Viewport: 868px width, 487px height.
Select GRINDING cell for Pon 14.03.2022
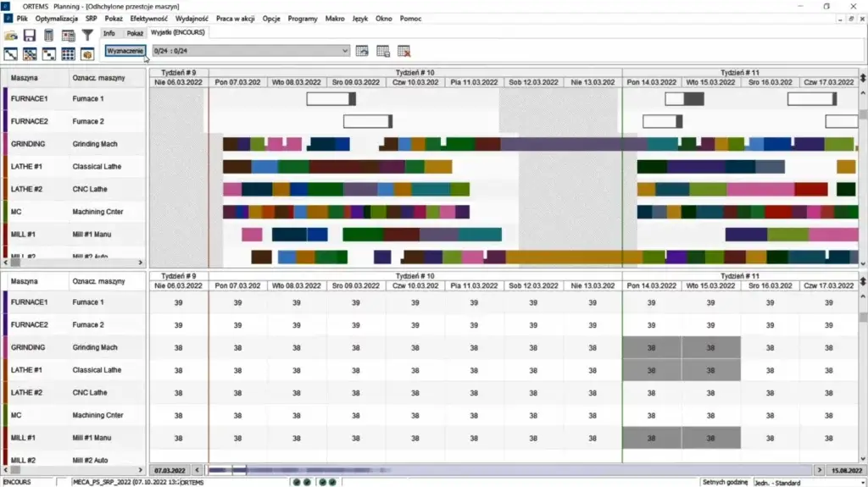coord(651,347)
